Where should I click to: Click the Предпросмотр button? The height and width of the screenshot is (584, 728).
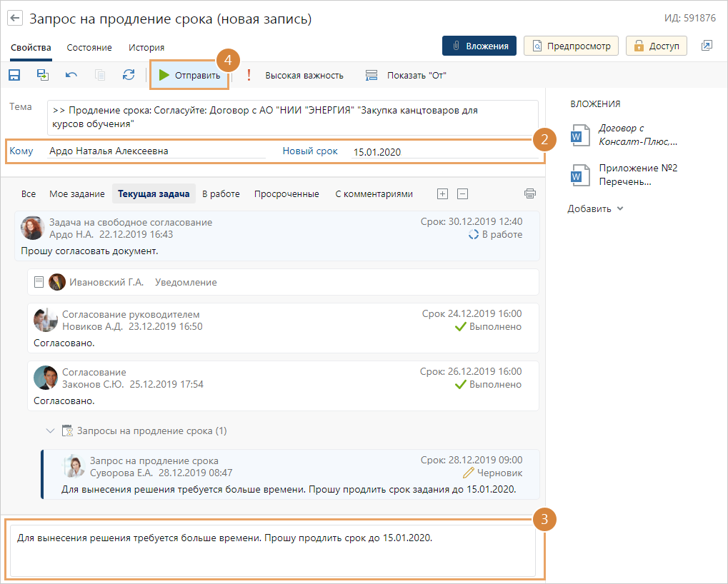click(x=571, y=46)
